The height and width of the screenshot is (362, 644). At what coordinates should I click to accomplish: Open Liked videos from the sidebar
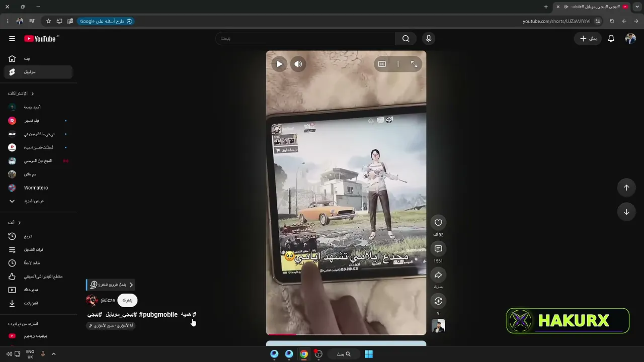point(38,277)
